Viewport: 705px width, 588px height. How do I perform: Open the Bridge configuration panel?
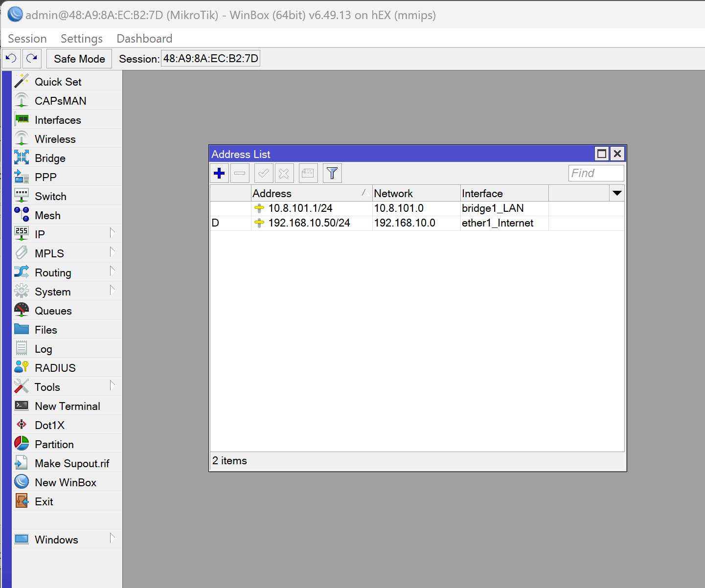[49, 158]
